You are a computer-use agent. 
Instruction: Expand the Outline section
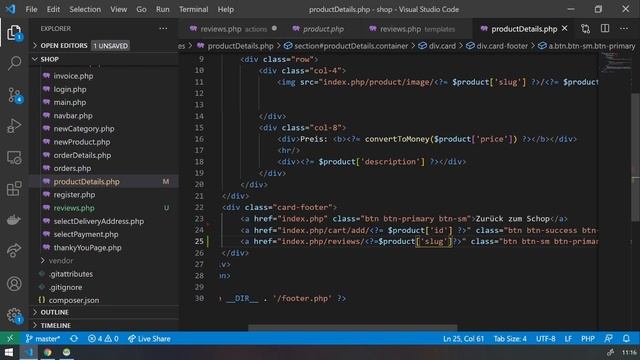104,312
